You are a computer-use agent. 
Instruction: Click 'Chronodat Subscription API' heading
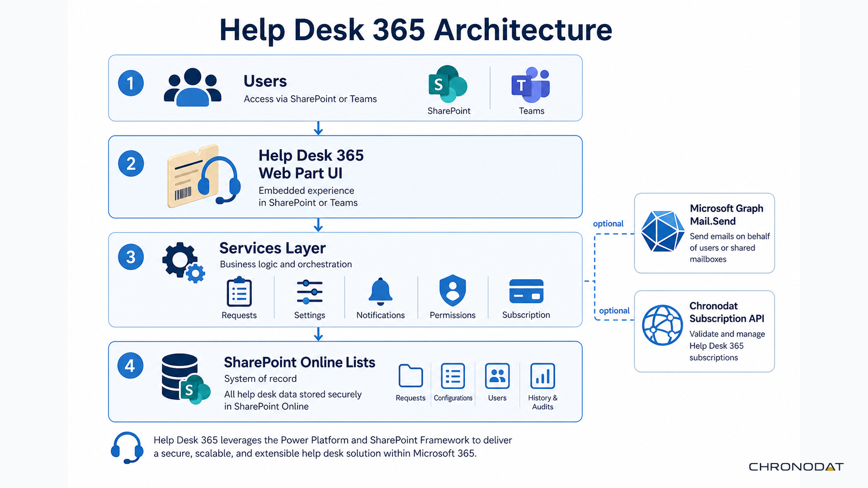pyautogui.click(x=727, y=312)
